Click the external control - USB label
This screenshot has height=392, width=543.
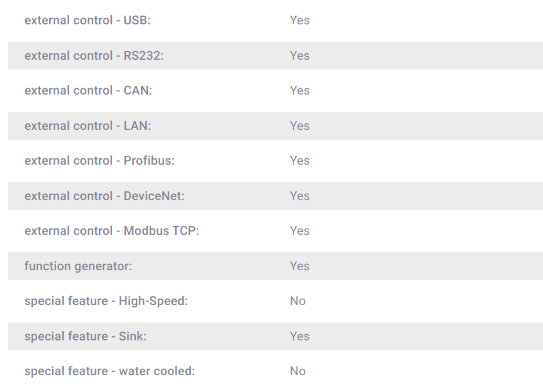click(x=87, y=20)
